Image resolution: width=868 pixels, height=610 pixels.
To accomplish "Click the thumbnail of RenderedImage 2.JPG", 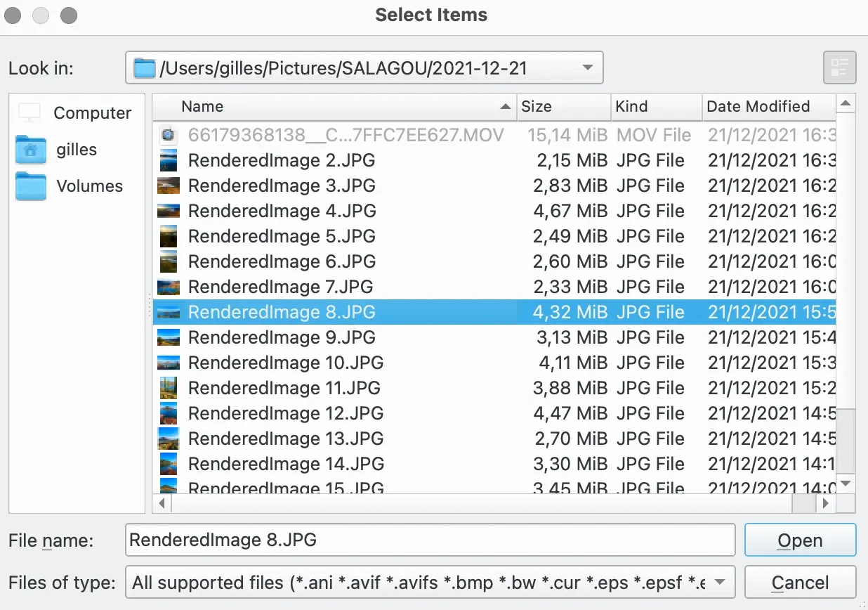I will tap(169, 161).
